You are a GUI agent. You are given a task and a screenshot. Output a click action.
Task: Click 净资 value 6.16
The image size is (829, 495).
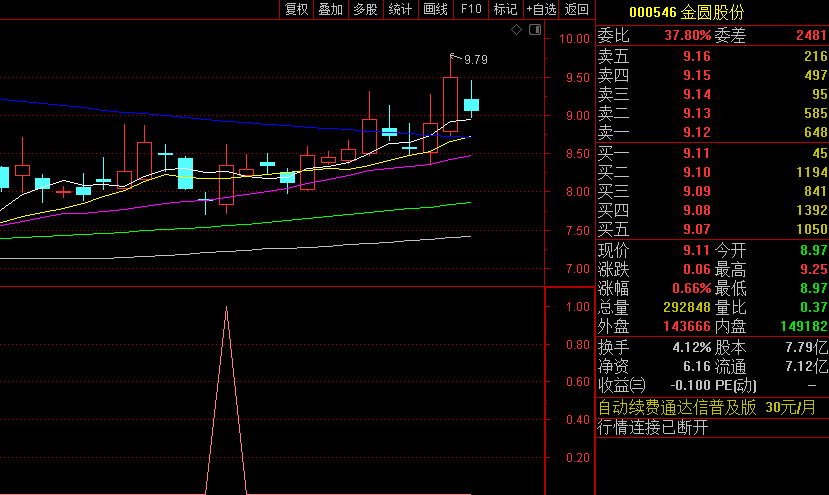tap(697, 366)
